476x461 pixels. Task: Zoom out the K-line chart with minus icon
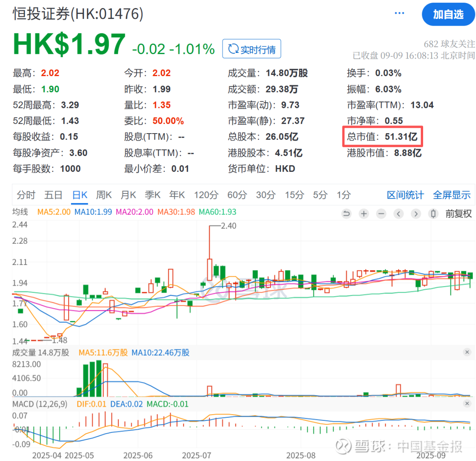tap(381, 214)
